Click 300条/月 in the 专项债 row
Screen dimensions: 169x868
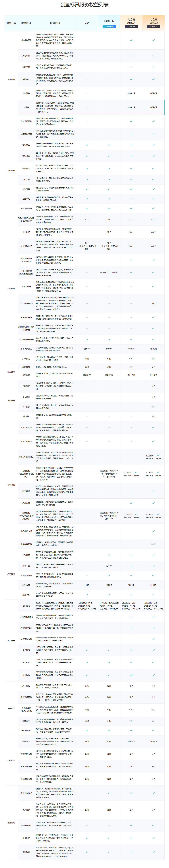tap(131, 107)
